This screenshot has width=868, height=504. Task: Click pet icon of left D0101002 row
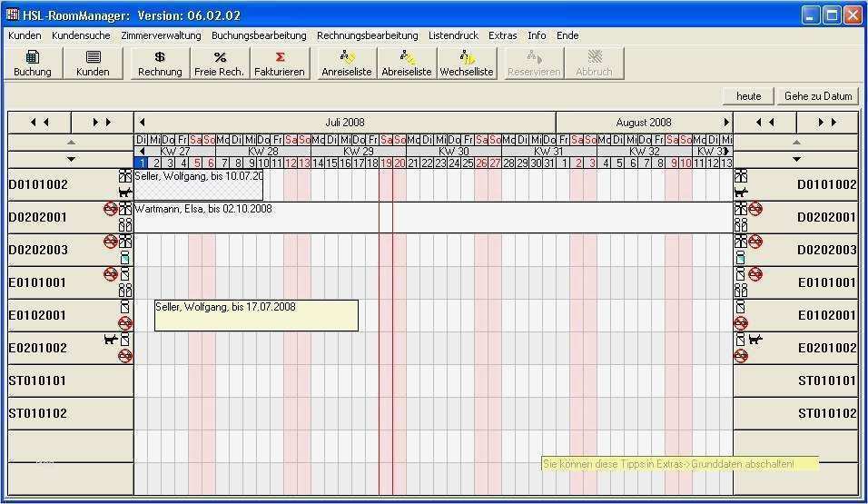tap(125, 193)
